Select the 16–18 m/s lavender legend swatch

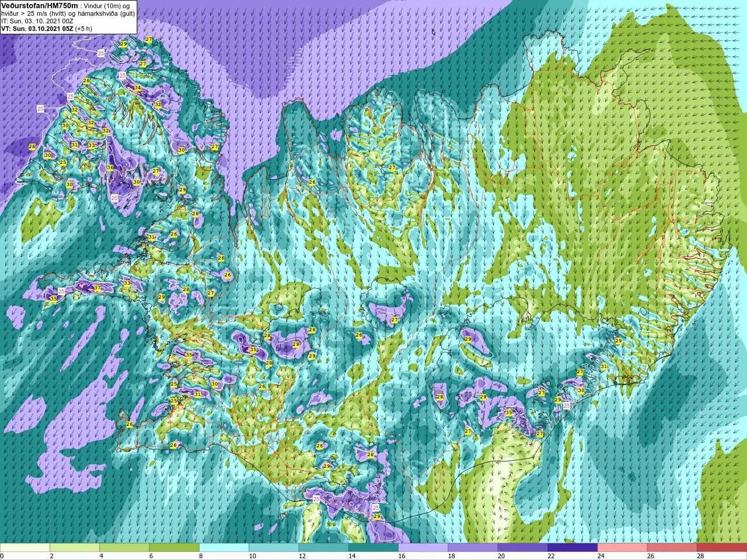pyautogui.click(x=423, y=548)
